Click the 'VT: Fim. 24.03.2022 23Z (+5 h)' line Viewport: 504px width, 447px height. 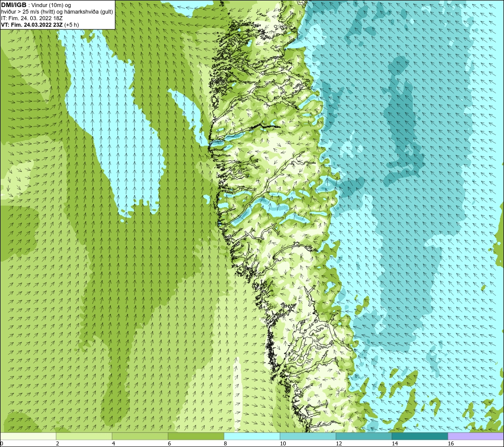coord(40,25)
